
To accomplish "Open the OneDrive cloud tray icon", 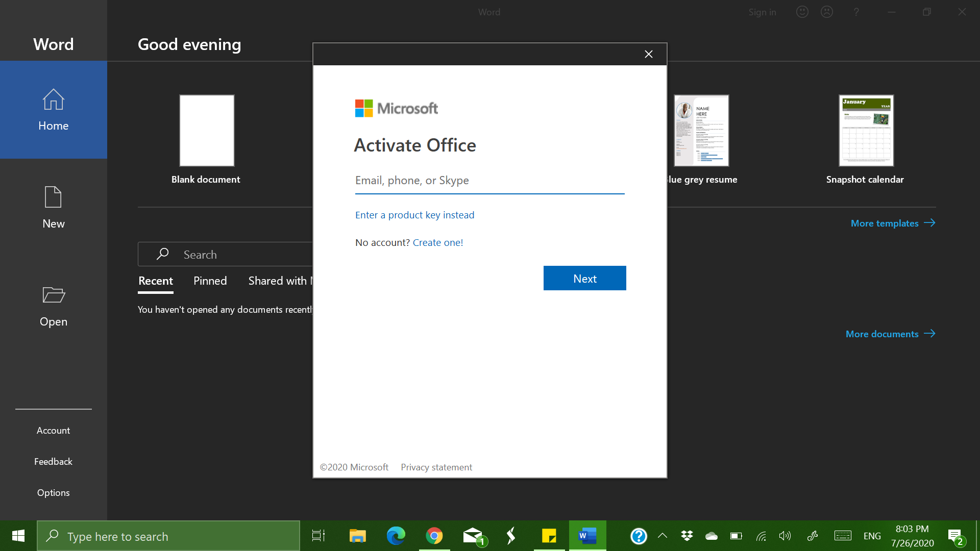I will pyautogui.click(x=711, y=536).
